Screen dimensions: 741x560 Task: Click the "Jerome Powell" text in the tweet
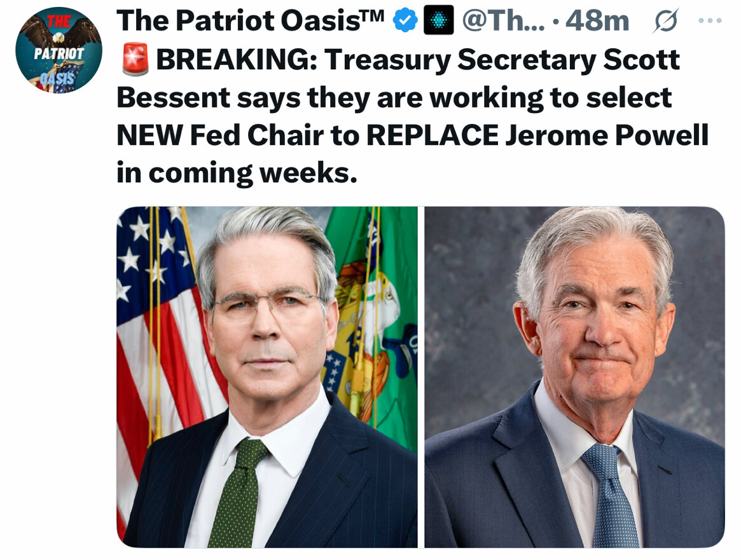(x=606, y=135)
